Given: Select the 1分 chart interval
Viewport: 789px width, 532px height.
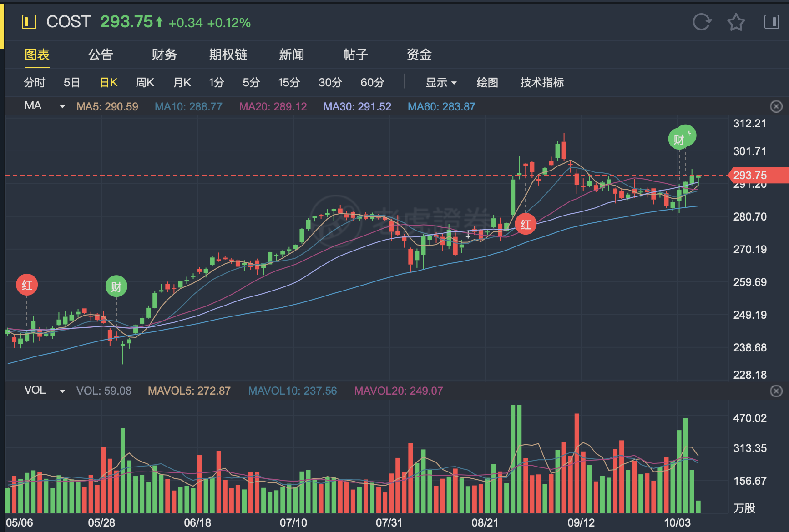Looking at the screenshot, I should [217, 82].
